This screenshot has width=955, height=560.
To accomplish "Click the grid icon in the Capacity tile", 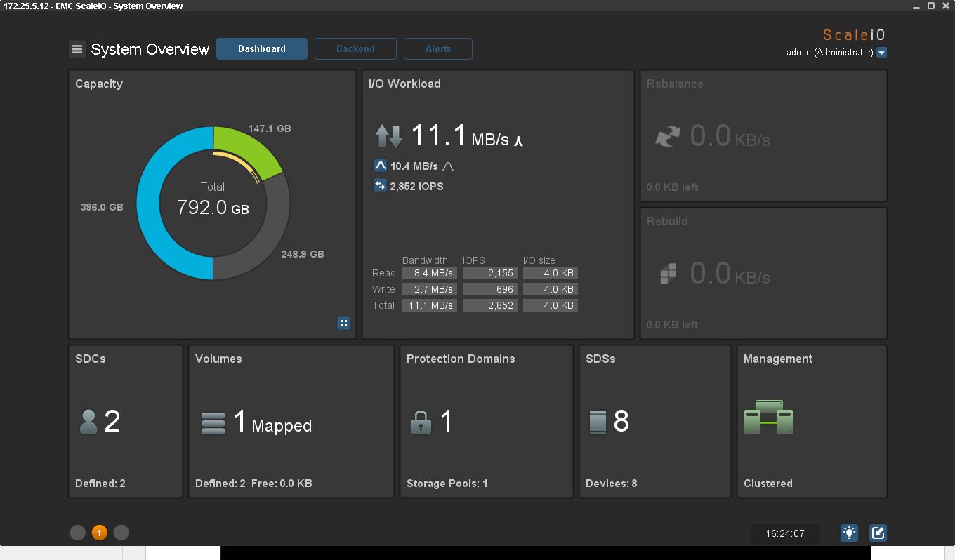I will 343,323.
